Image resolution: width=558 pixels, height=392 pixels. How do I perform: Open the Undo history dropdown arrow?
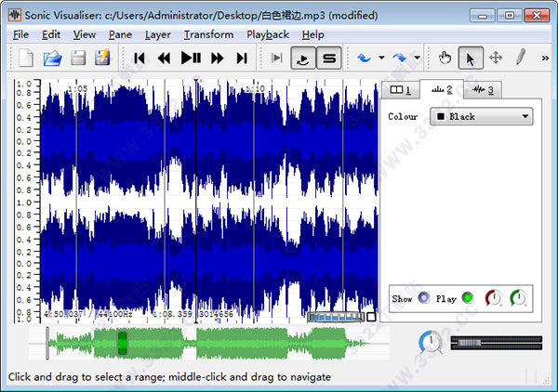[381, 58]
